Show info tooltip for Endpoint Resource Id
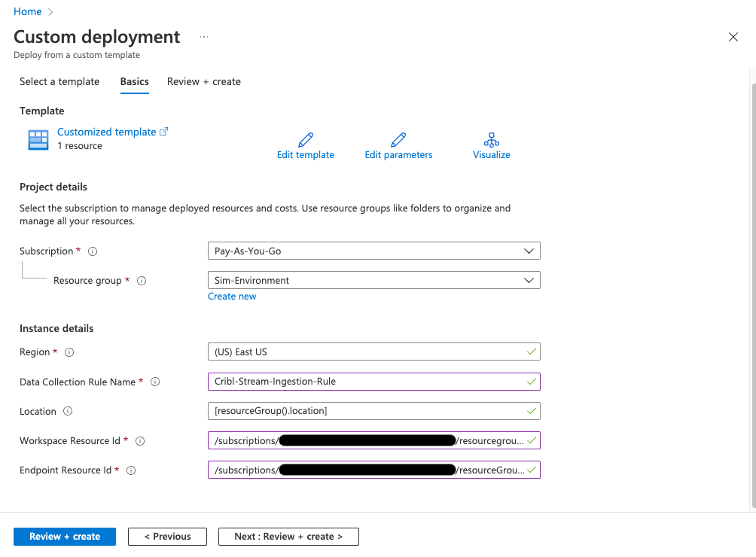The image size is (756, 557). pyautogui.click(x=131, y=470)
